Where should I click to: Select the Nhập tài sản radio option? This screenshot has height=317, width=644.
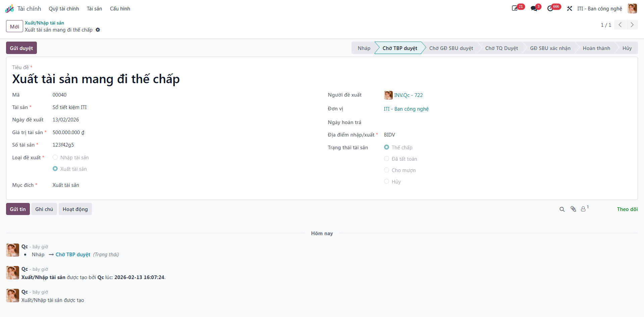click(x=55, y=157)
